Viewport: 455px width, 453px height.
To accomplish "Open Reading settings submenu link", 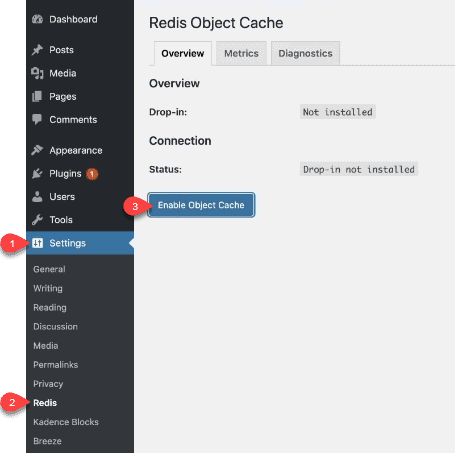I will 50,307.
